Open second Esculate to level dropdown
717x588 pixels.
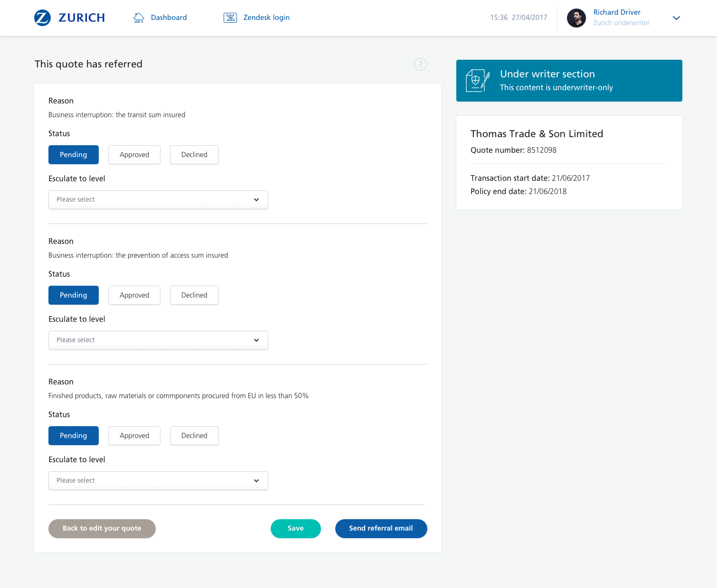[158, 340]
